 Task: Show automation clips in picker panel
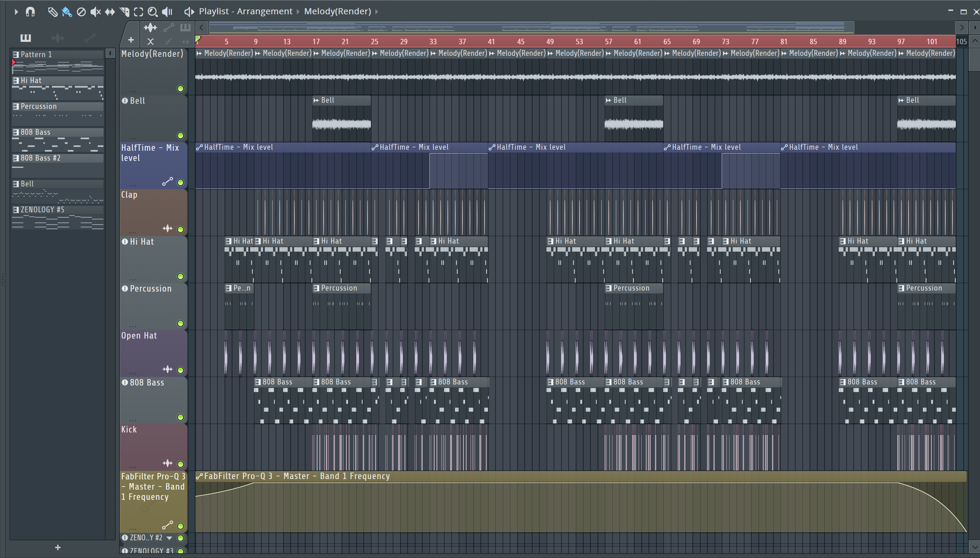(90, 37)
